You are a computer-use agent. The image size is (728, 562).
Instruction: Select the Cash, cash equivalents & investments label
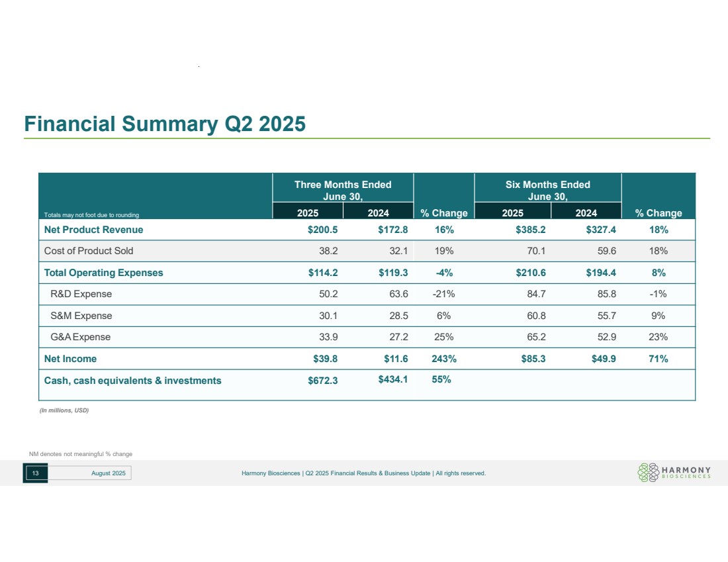(x=132, y=381)
